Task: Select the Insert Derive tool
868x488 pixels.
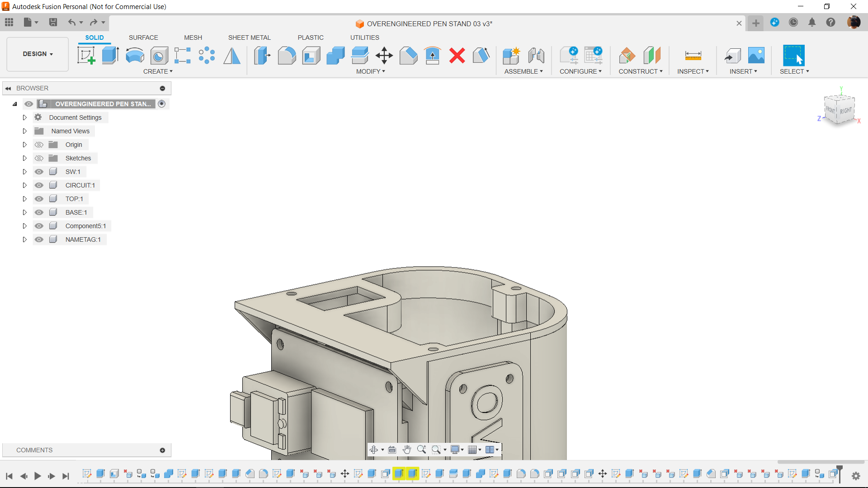Action: [732, 56]
